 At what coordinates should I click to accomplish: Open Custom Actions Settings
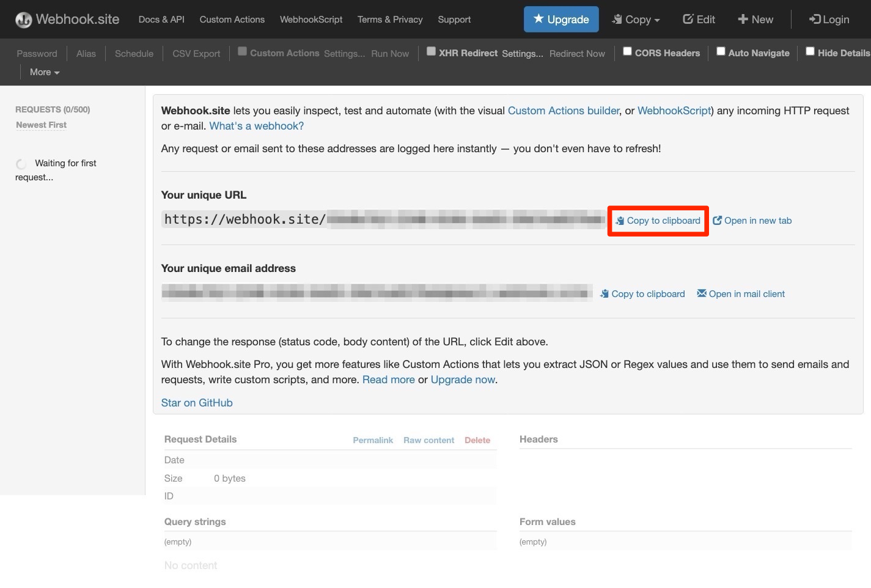pos(344,54)
